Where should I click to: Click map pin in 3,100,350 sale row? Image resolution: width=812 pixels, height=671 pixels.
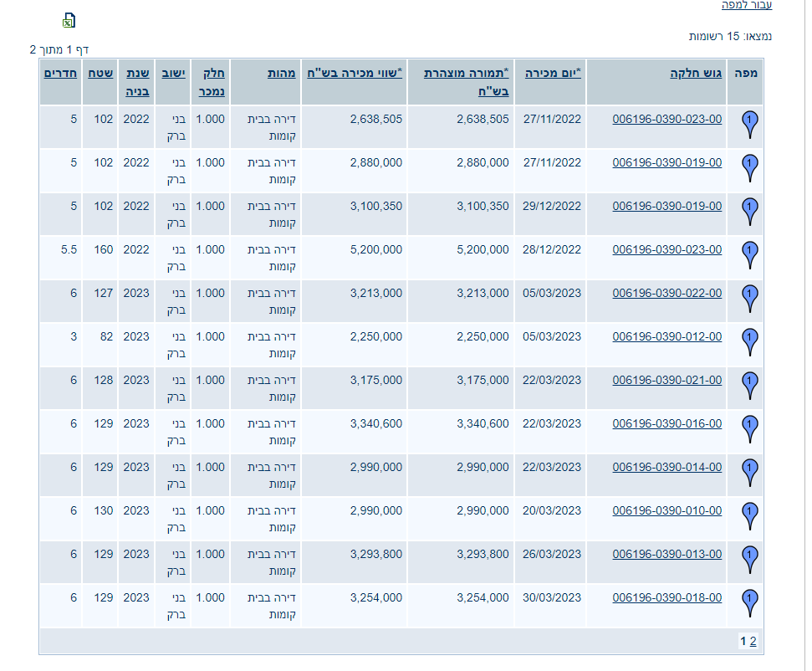click(x=750, y=212)
